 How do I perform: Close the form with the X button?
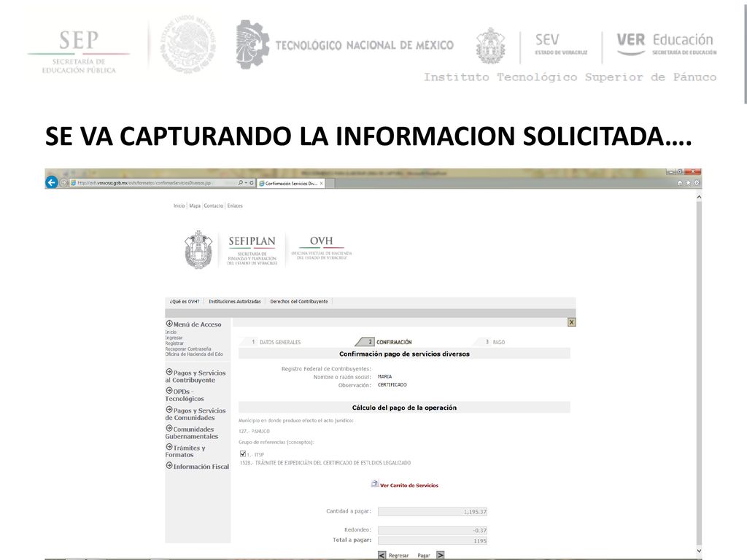[572, 322]
